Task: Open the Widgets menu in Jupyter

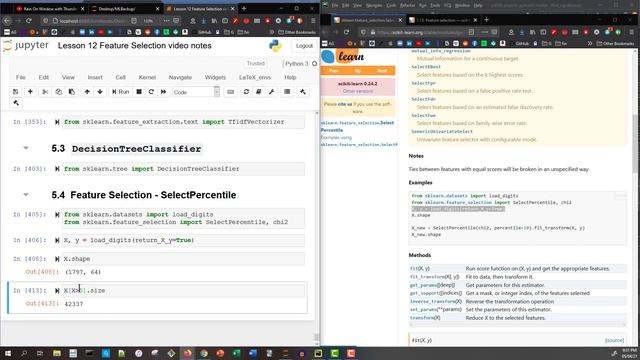Action: 215,77
